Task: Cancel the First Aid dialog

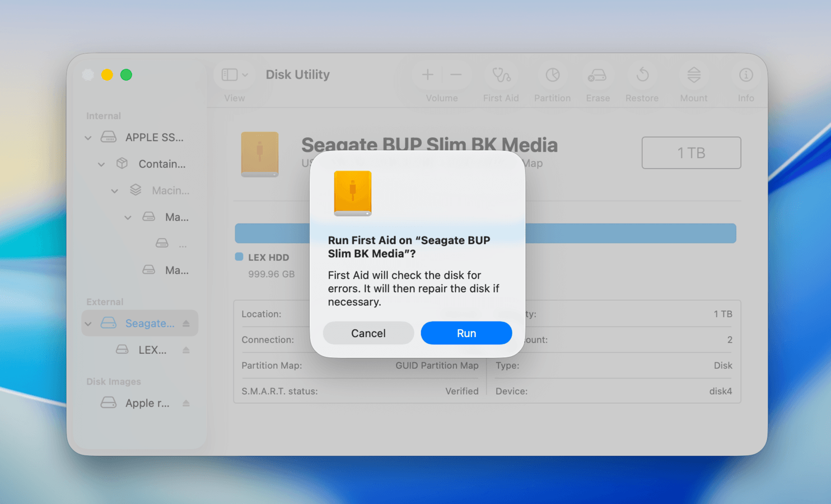Action: click(x=368, y=333)
